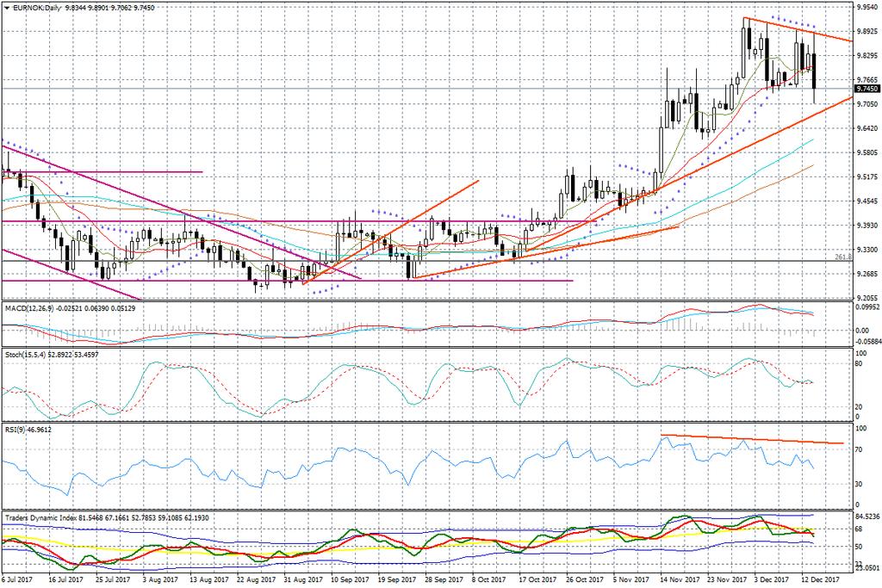Click the 26 Oct 2017 date label
This screenshot has width=882, height=588.
tap(585, 579)
